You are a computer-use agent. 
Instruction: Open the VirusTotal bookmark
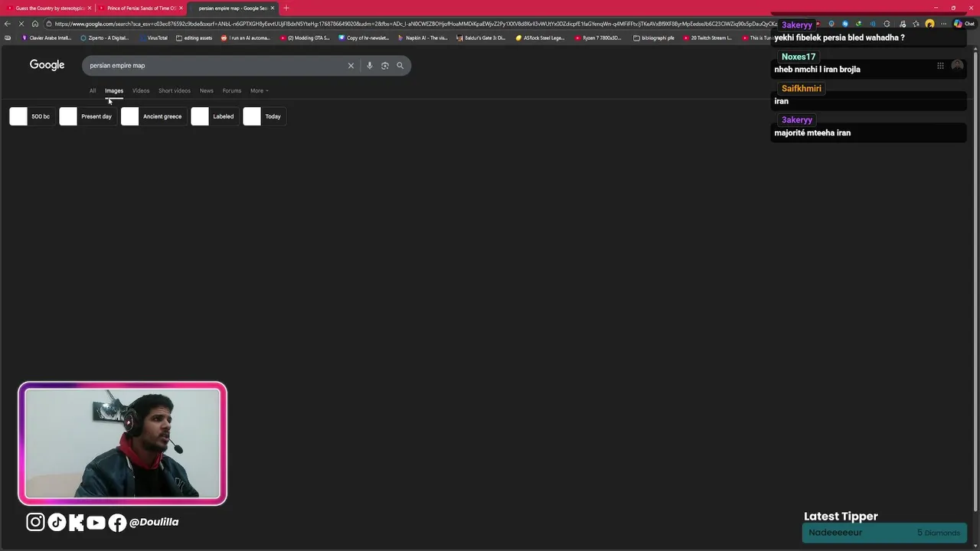(x=153, y=37)
